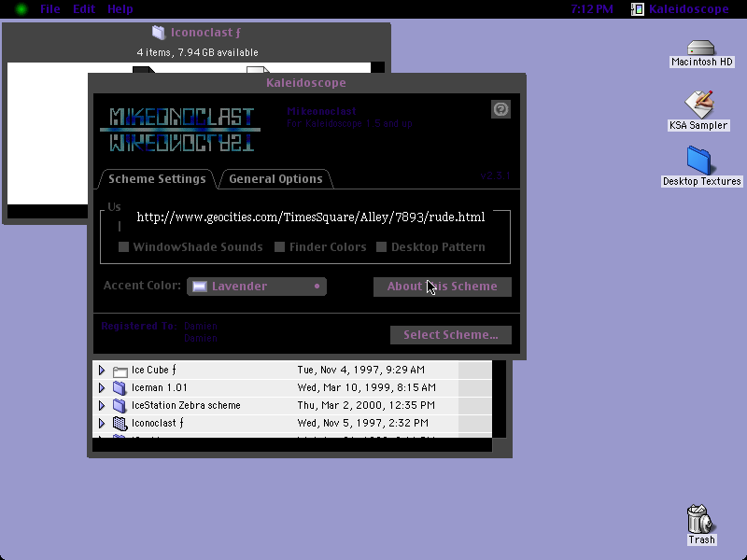The height and width of the screenshot is (560, 747).
Task: Select the IceStation Zebra scheme folder icon
Action: 120,405
